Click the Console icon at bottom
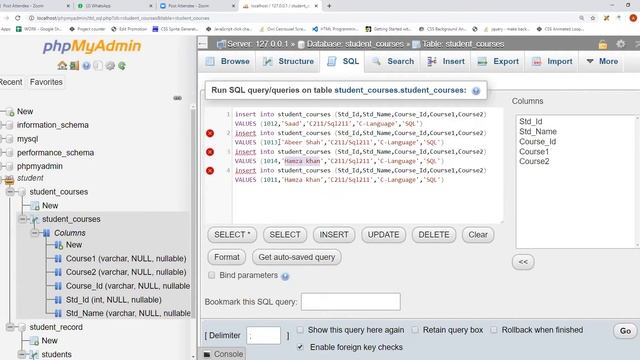Viewport: 640px width, 360px height. click(207, 354)
